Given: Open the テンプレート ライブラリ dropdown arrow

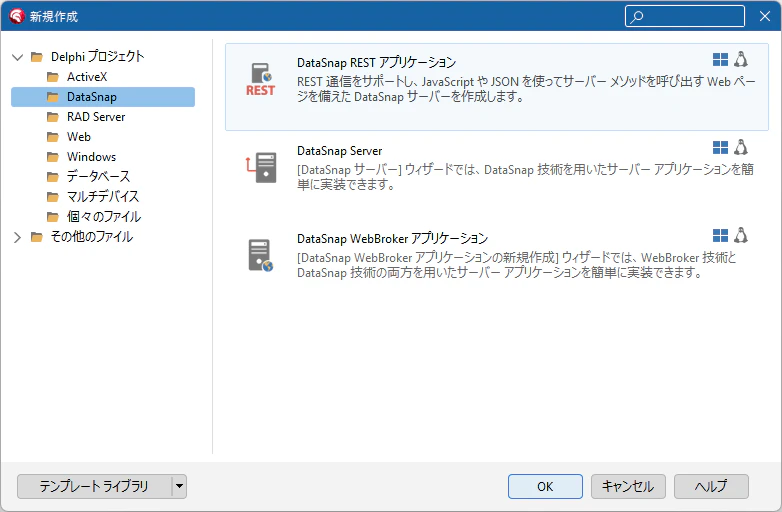Looking at the screenshot, I should pyautogui.click(x=180, y=486).
